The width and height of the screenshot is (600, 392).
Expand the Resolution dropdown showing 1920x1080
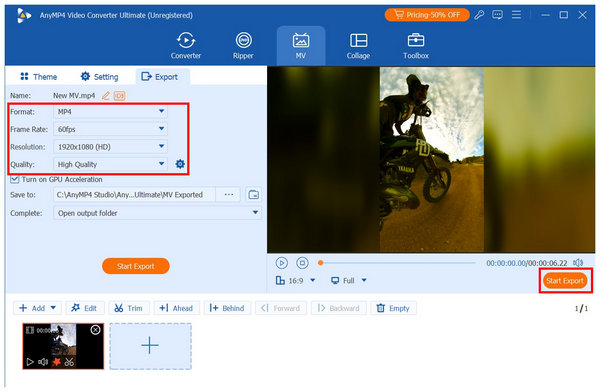click(110, 147)
